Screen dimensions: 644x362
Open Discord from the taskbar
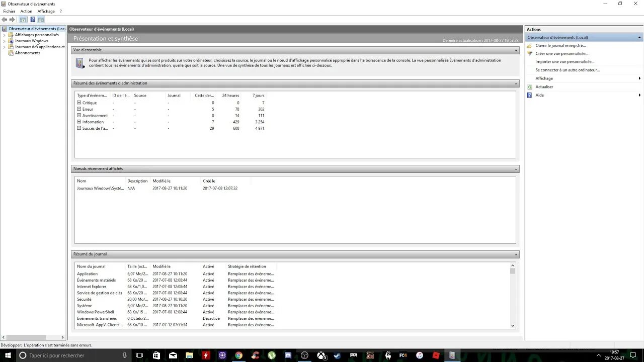pos(288,355)
